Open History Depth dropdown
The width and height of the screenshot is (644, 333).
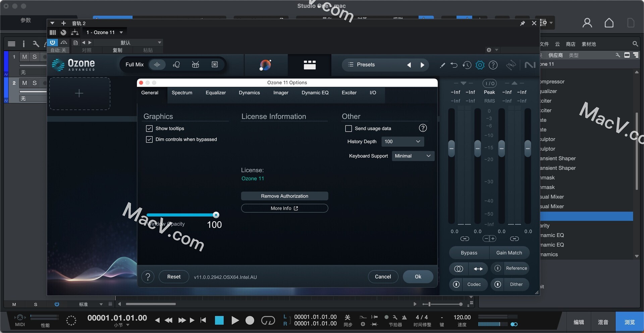pos(402,142)
